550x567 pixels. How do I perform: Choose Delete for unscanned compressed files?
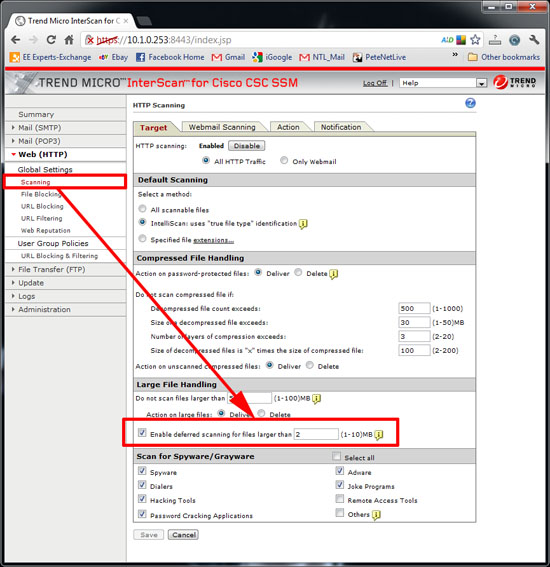click(x=310, y=365)
